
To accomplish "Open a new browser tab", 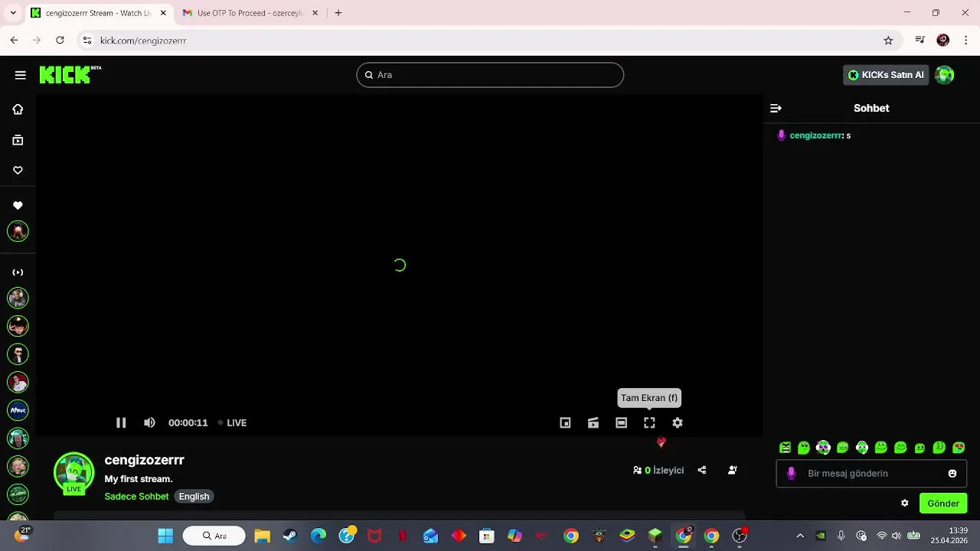I will 338,13.
